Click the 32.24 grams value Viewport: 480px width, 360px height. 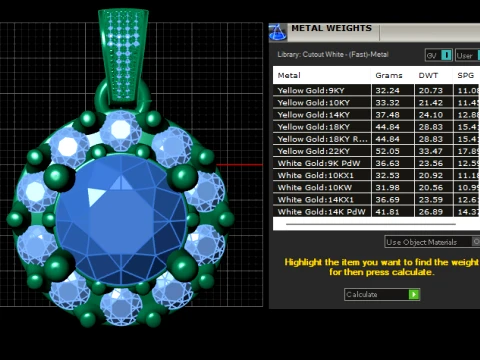387,91
